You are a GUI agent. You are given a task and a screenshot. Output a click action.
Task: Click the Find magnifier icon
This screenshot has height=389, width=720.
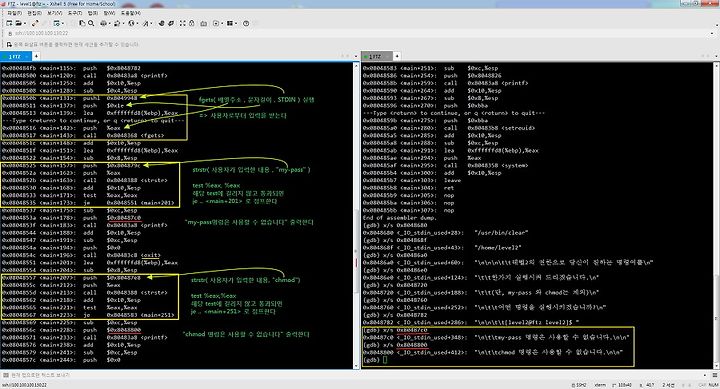coord(91,23)
